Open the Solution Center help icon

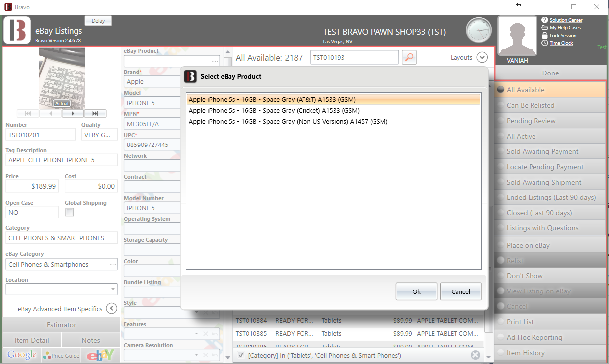[545, 20]
